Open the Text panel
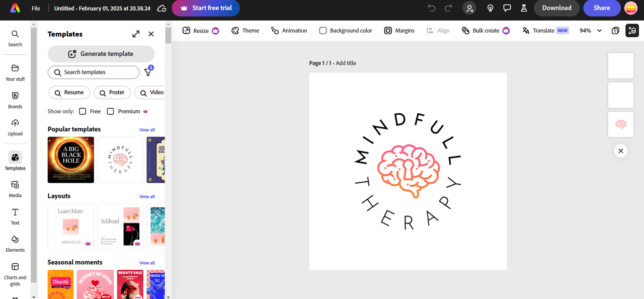This screenshot has width=644, height=299. point(15,216)
